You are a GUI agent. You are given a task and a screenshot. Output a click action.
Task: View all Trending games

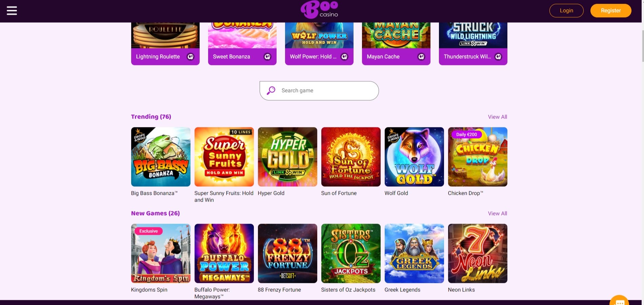click(498, 117)
